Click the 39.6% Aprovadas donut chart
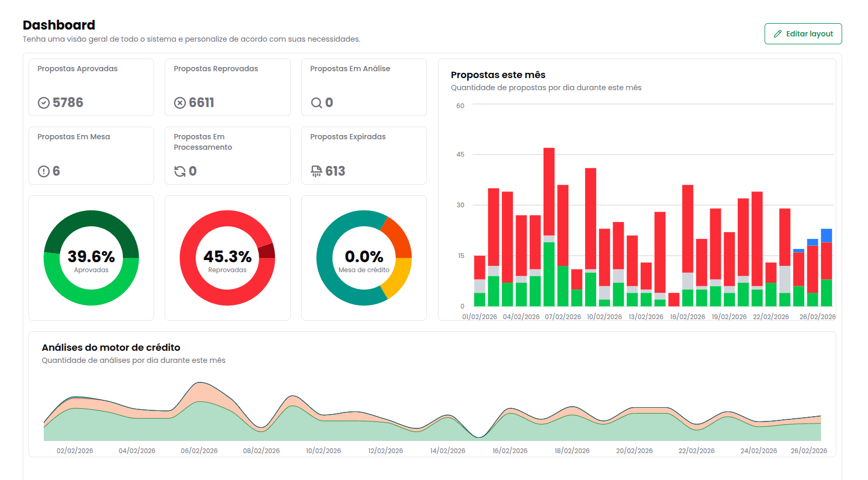The width and height of the screenshot is (868, 480). [x=91, y=258]
